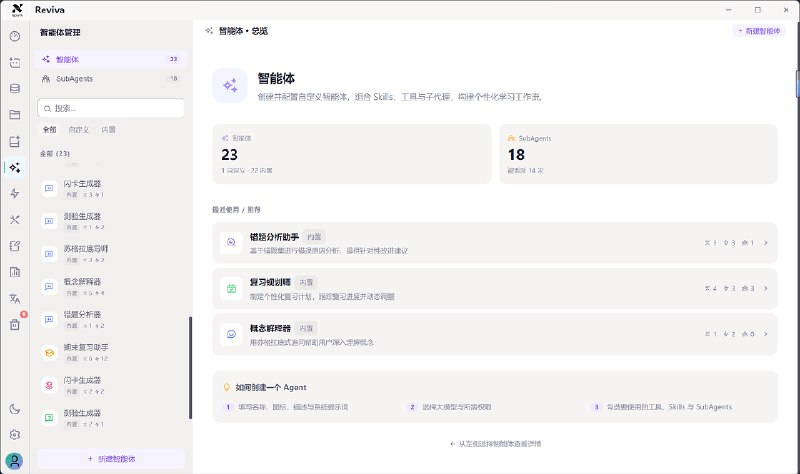The height and width of the screenshot is (474, 800).
Task: Open the database stack icon in sidebar
Action: [15, 88]
